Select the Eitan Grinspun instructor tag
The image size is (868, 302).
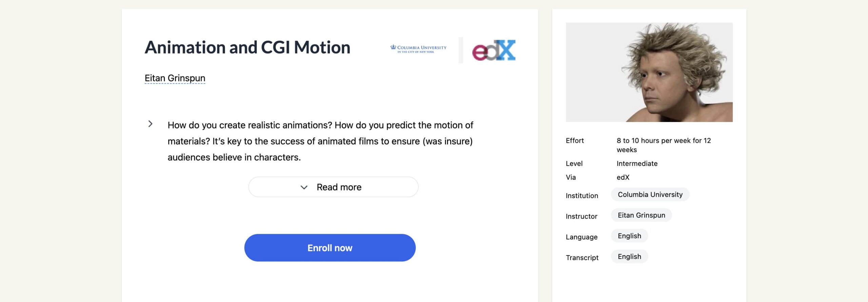(641, 215)
